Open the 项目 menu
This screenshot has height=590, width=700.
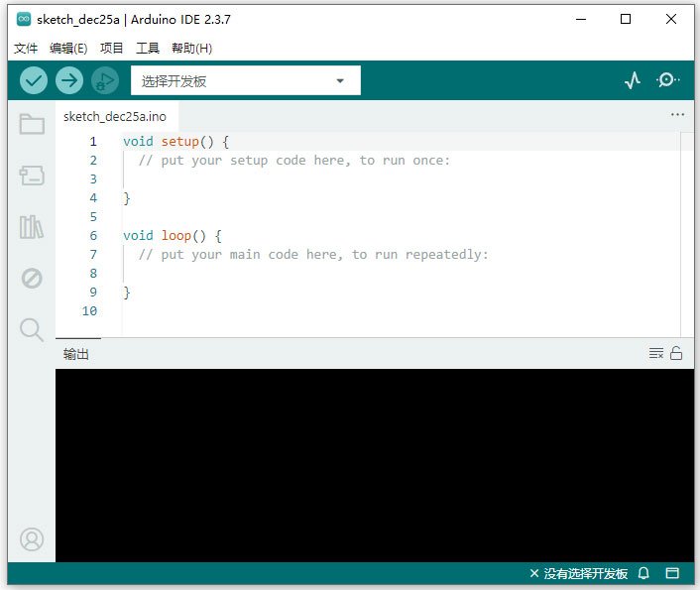pyautogui.click(x=112, y=48)
